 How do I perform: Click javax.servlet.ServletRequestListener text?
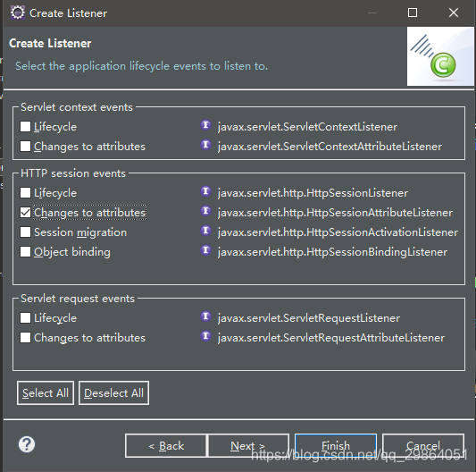coord(309,318)
